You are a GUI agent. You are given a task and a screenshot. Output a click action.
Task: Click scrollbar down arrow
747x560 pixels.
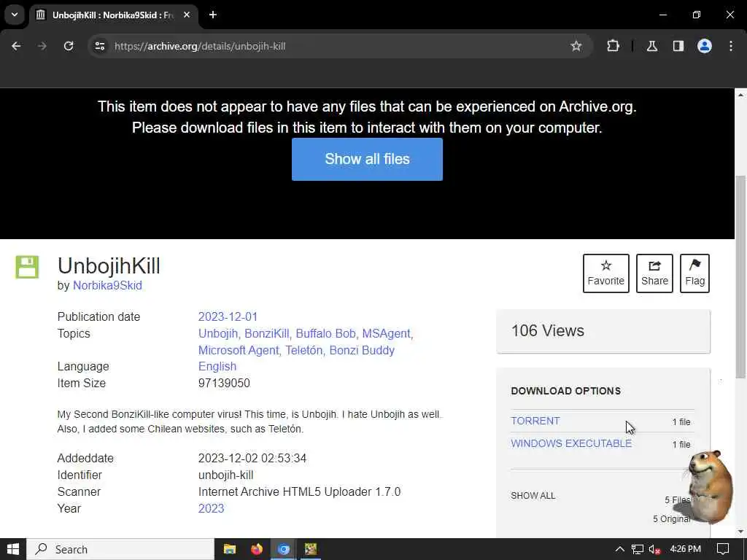pos(740,531)
